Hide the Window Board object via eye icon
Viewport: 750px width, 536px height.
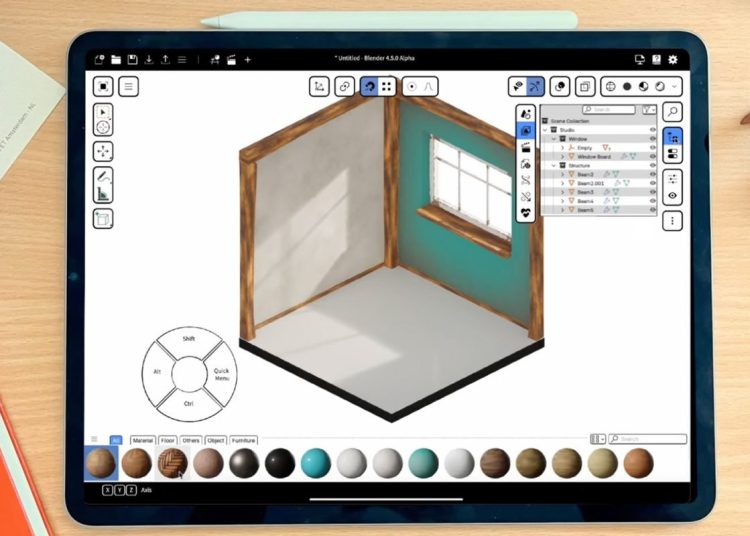652,157
